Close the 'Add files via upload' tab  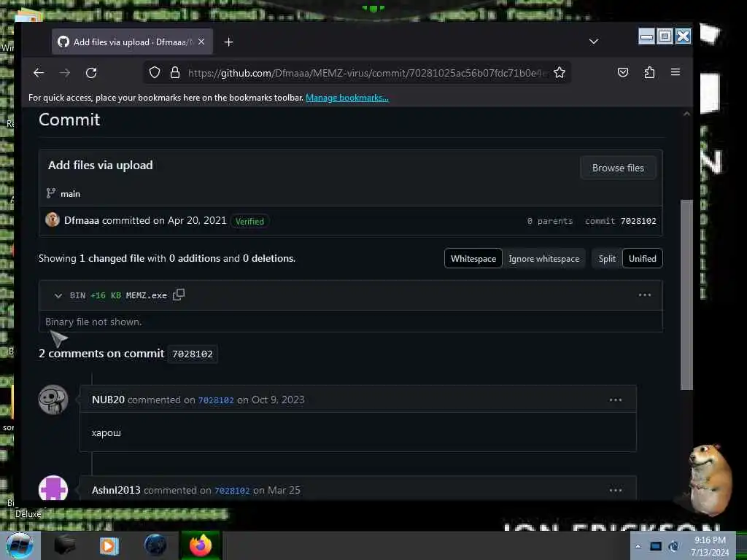(x=201, y=42)
